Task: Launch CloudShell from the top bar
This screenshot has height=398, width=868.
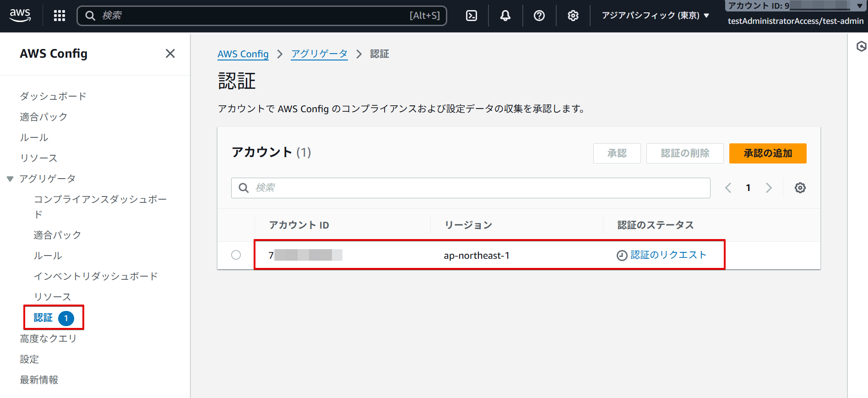Action: coord(471,16)
